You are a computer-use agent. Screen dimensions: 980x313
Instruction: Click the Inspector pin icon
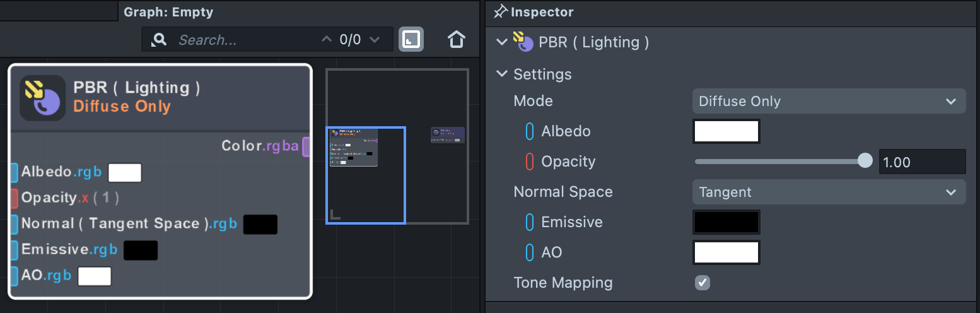pos(501,12)
